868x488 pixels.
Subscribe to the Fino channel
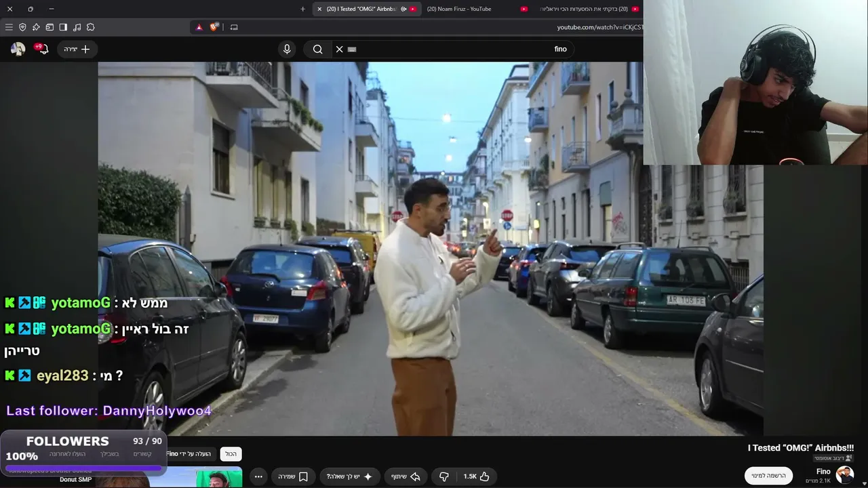(768, 476)
